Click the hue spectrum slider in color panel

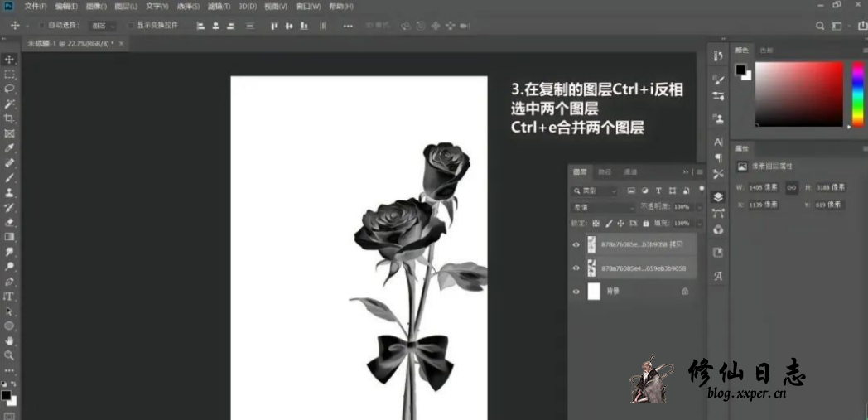[858, 94]
